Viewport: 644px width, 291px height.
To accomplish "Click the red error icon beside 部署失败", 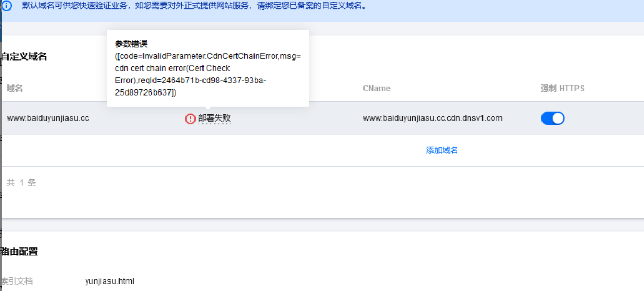I will coord(190,118).
